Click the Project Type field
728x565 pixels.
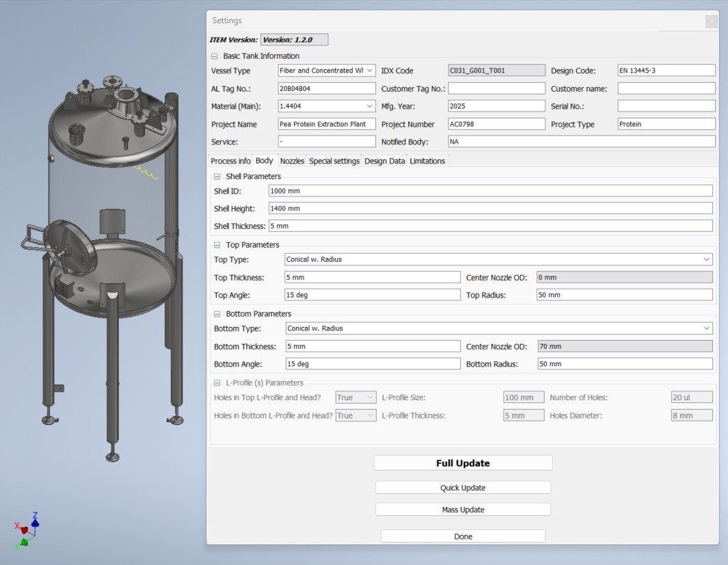point(666,124)
